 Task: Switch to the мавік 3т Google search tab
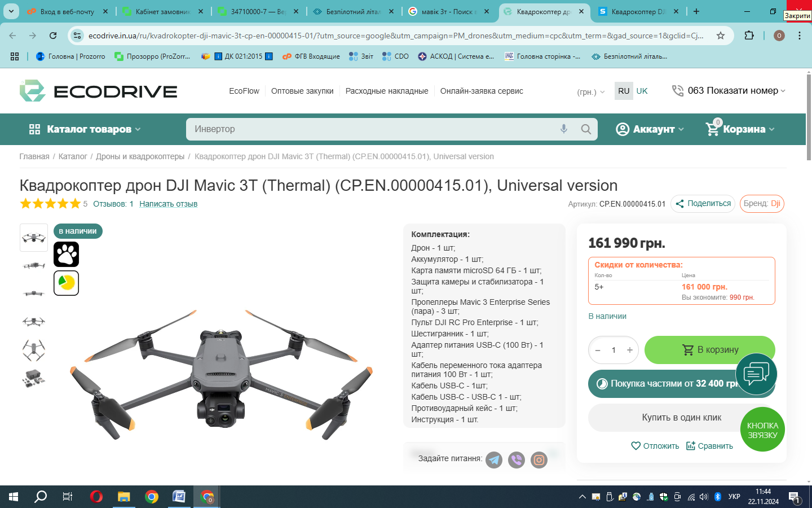point(449,11)
